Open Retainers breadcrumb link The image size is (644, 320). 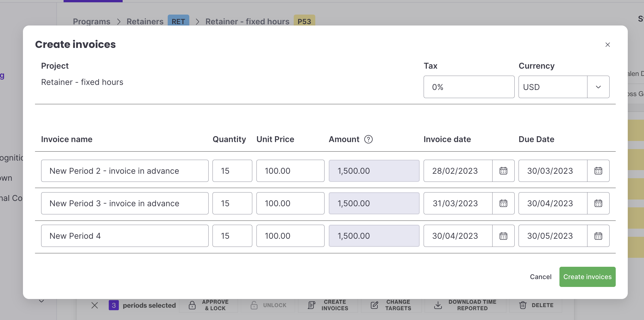(x=145, y=21)
